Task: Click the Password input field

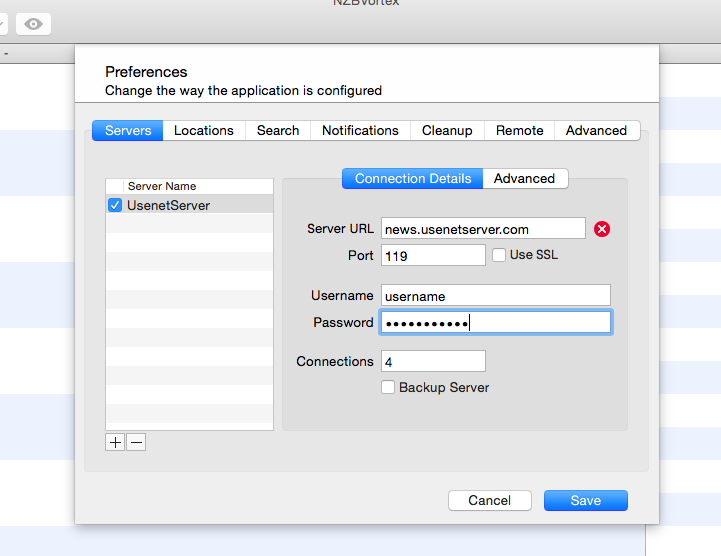Action: (x=496, y=322)
